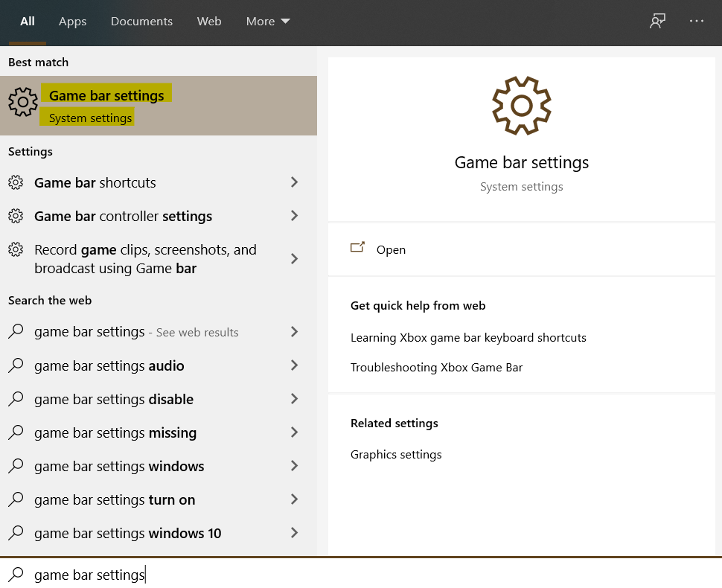Click magnifier icon beside 'game bar settings disable'
The image size is (722, 588).
pos(16,399)
